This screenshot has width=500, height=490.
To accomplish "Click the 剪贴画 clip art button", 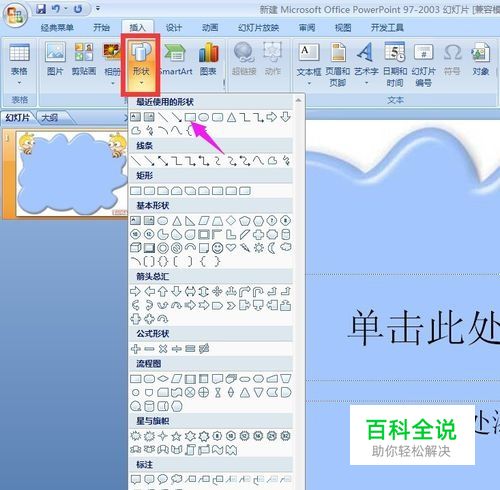I will [x=84, y=59].
